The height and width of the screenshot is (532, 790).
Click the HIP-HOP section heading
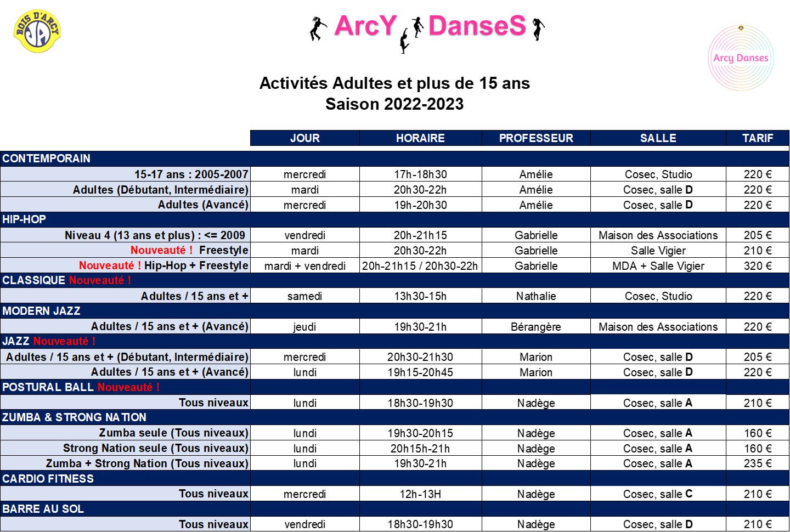(24, 219)
